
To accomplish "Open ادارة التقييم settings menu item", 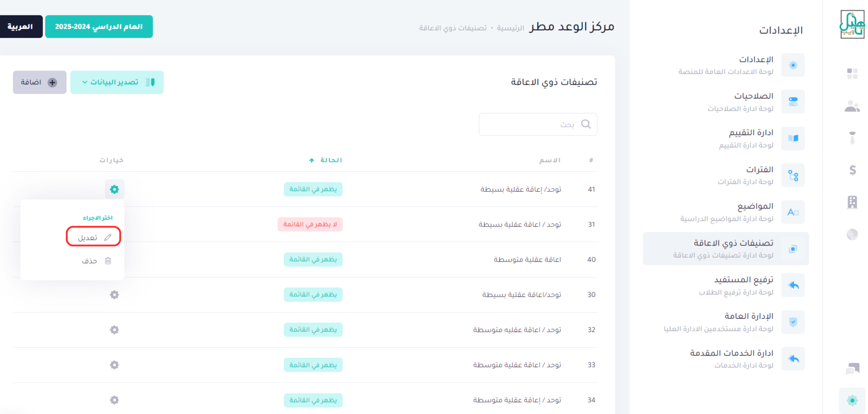I will click(726, 138).
